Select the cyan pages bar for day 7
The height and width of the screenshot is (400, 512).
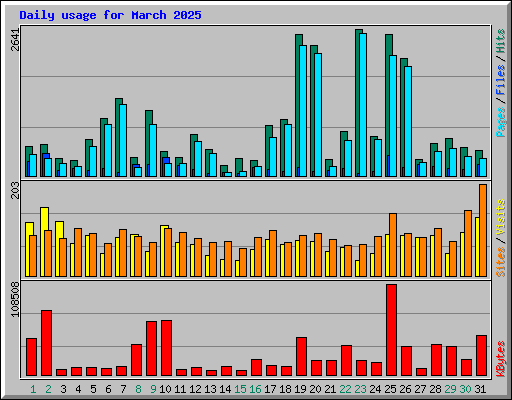123,140
